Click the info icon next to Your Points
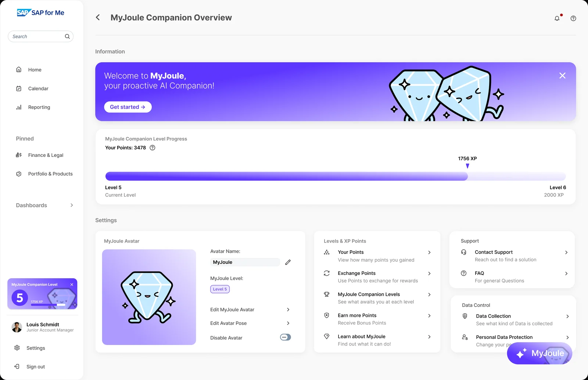Screen dimensions: 588x380 tap(153, 148)
